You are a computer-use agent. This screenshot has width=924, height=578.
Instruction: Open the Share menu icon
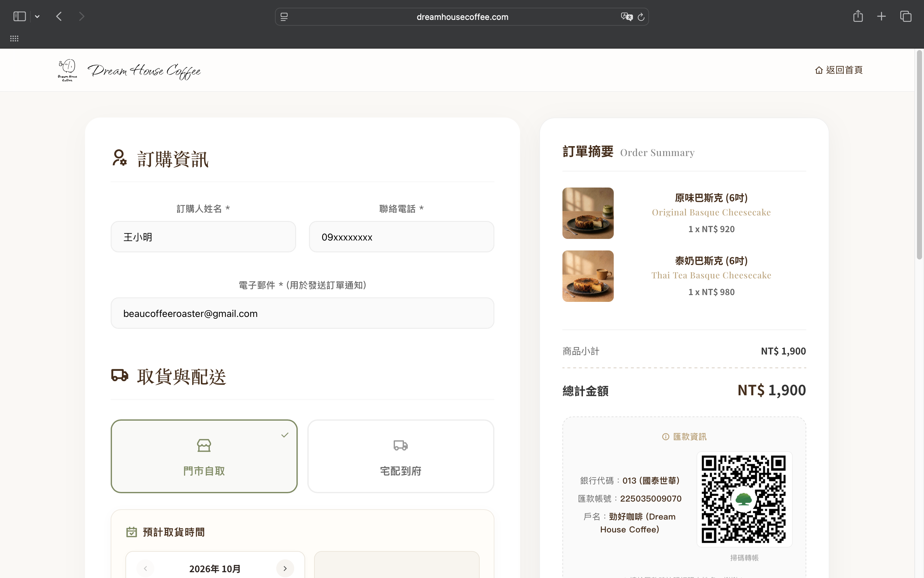tap(858, 16)
